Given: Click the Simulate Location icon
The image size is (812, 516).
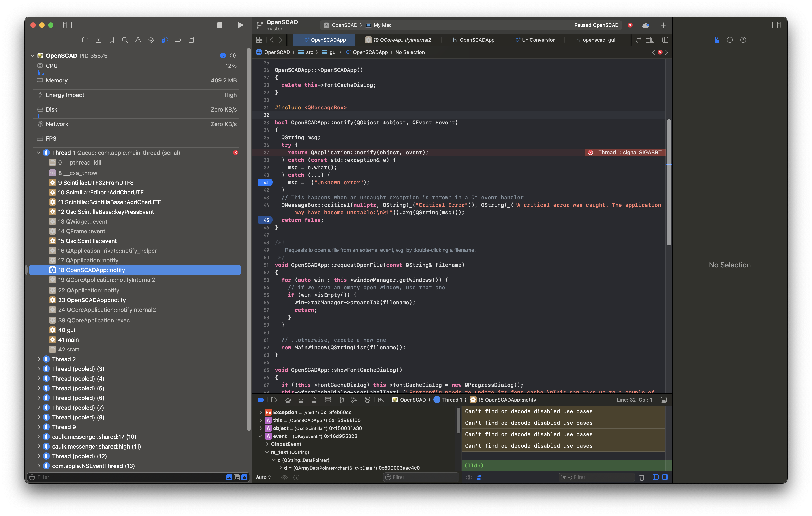Looking at the screenshot, I should (x=381, y=400).
